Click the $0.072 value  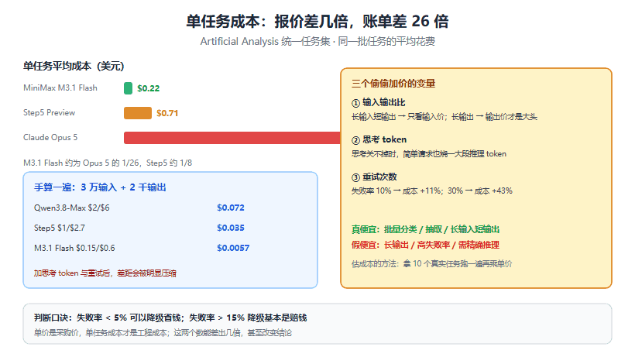(x=231, y=208)
